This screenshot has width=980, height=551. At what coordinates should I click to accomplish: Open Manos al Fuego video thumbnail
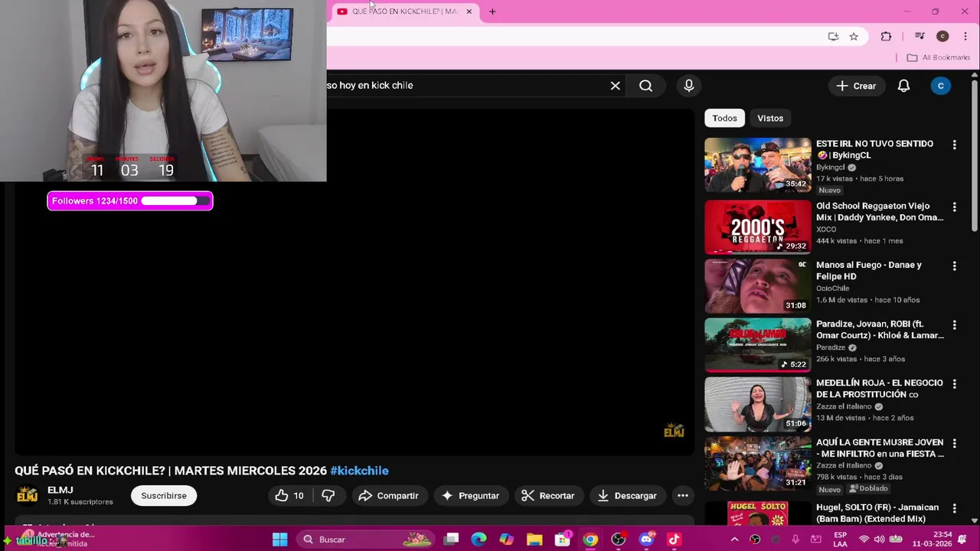pos(757,286)
